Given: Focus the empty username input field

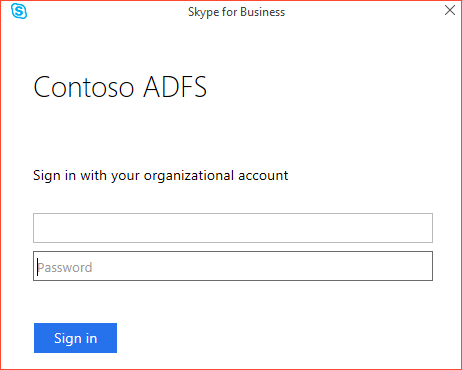Looking at the screenshot, I should pyautogui.click(x=233, y=228).
